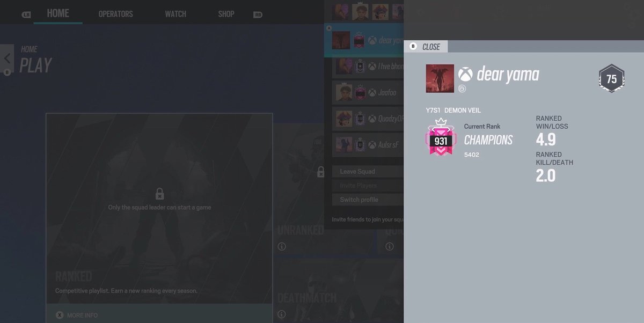Viewport: 644px width, 323px height.
Task: Click the info icon under UNRANKED
Action: point(282,247)
